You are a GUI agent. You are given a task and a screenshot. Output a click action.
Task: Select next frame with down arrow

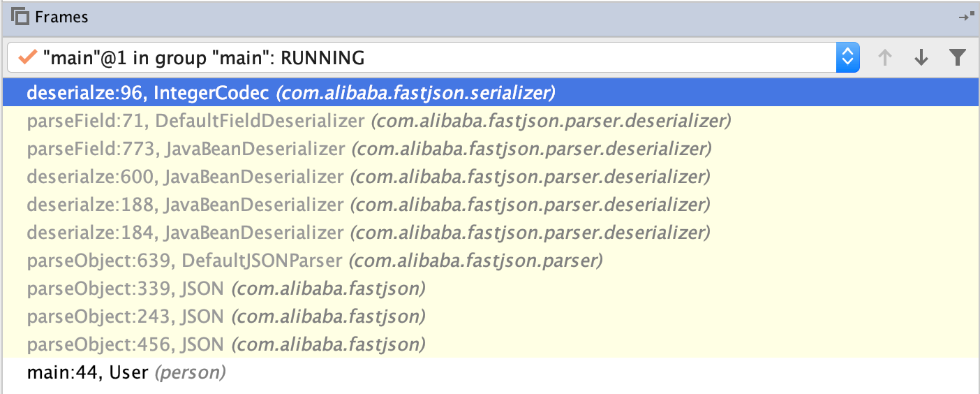click(x=921, y=58)
